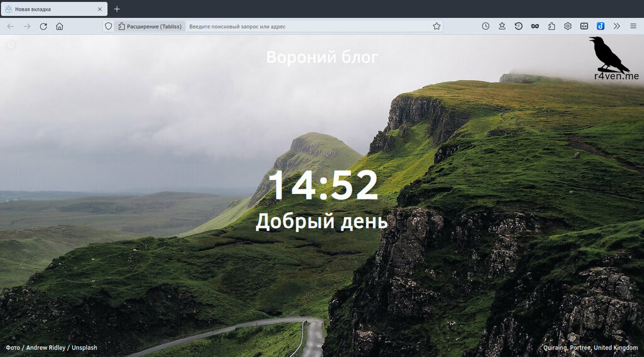Open the extensions puzzle icon in toolbar
This screenshot has width=644, height=357.
pos(552,26)
